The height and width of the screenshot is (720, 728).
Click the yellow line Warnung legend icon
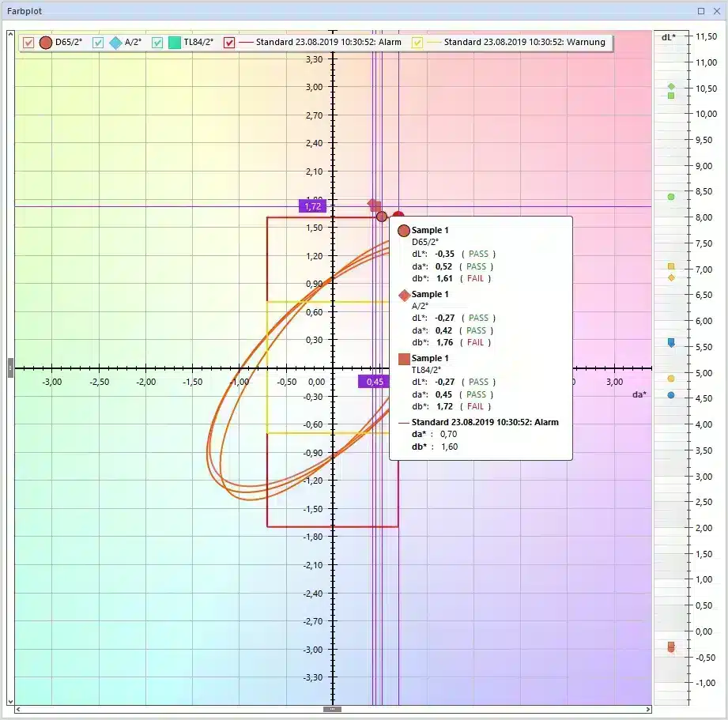pos(434,43)
